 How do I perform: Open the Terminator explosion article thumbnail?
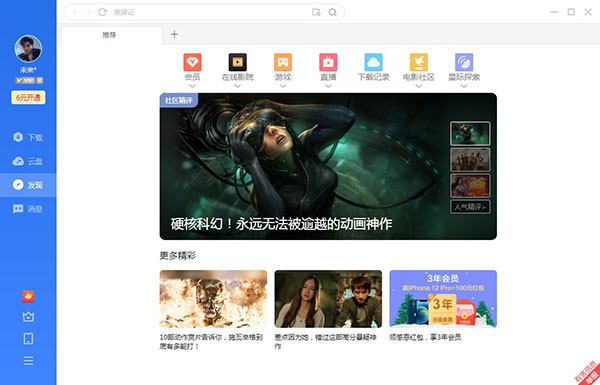(x=213, y=299)
